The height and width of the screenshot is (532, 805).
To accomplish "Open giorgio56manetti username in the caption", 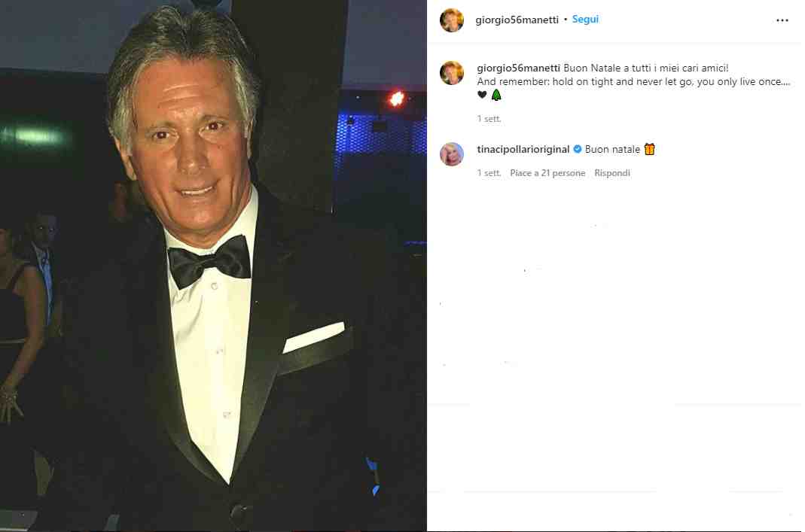I will pyautogui.click(x=519, y=68).
